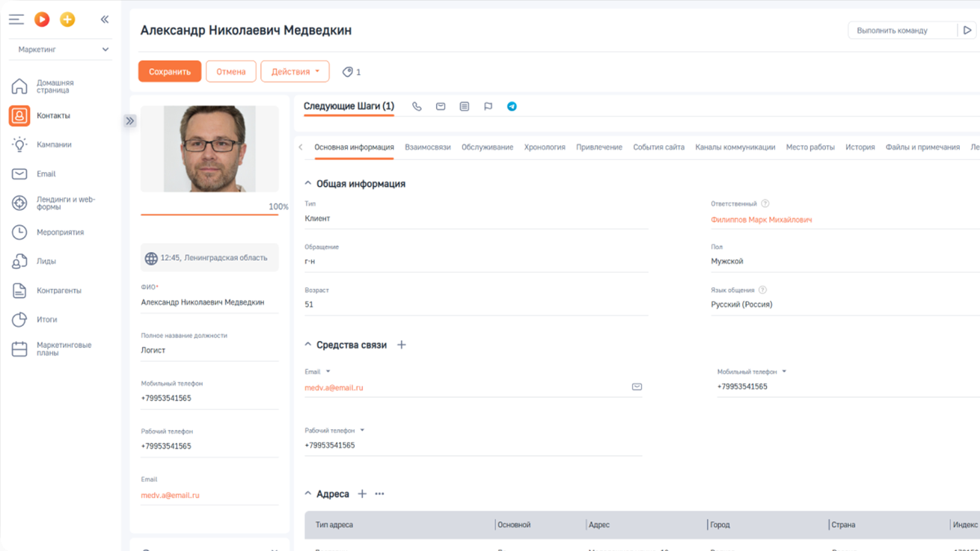Open the Маркетинг workspace dropdown
This screenshot has width=980, height=551.
(60, 49)
